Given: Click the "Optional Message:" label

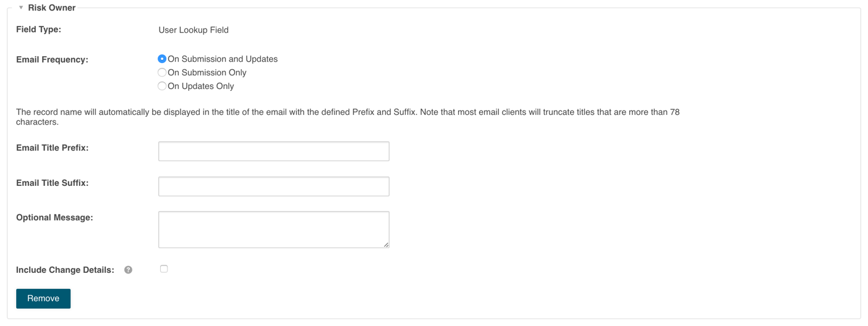Looking at the screenshot, I should click(54, 218).
